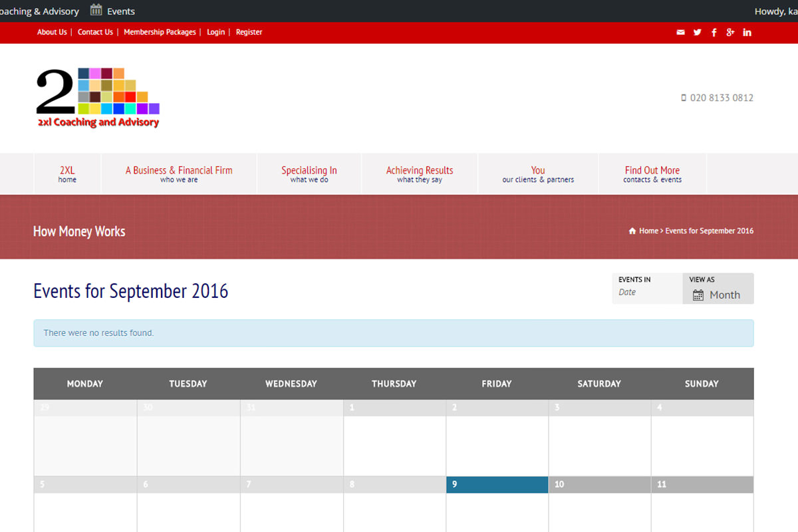Click the Events In date field

pyautogui.click(x=646, y=293)
